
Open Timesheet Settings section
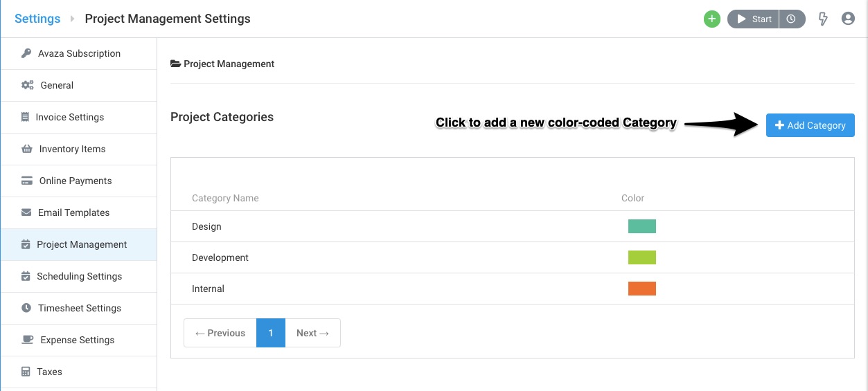pos(79,308)
